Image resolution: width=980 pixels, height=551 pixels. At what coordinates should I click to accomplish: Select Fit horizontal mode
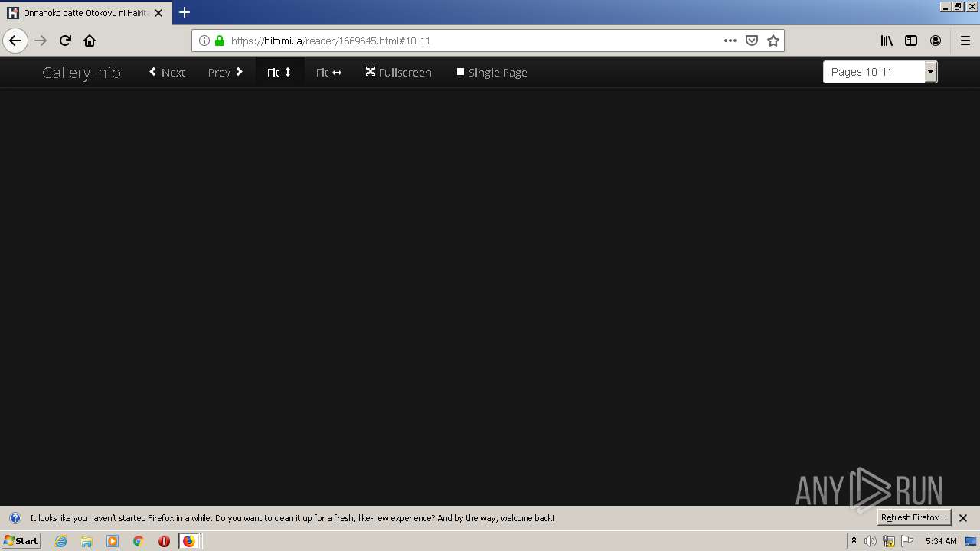pyautogui.click(x=328, y=72)
